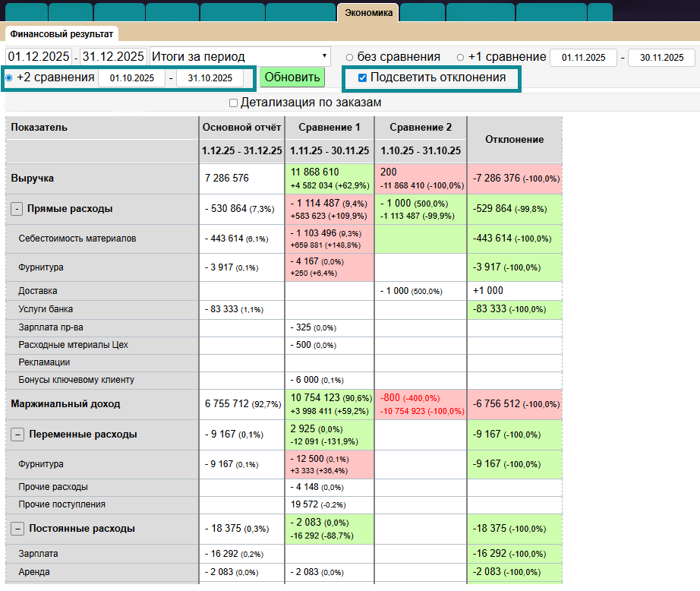Edit the 31.10.2025 second comparison date

point(210,78)
